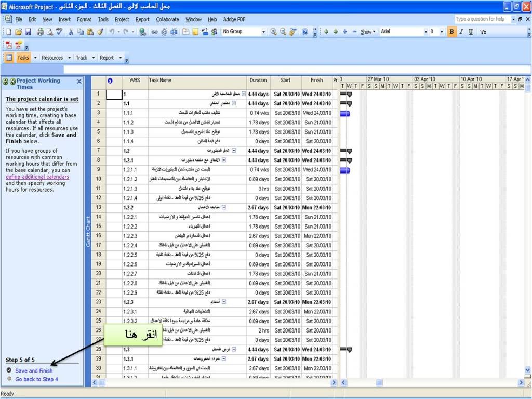The height and width of the screenshot is (399, 532).
Task: Zoom out the Gantt timescale
Action: (x=283, y=32)
